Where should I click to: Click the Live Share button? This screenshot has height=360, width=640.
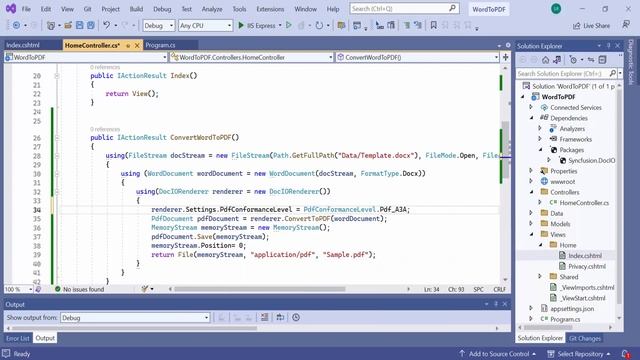(591, 26)
